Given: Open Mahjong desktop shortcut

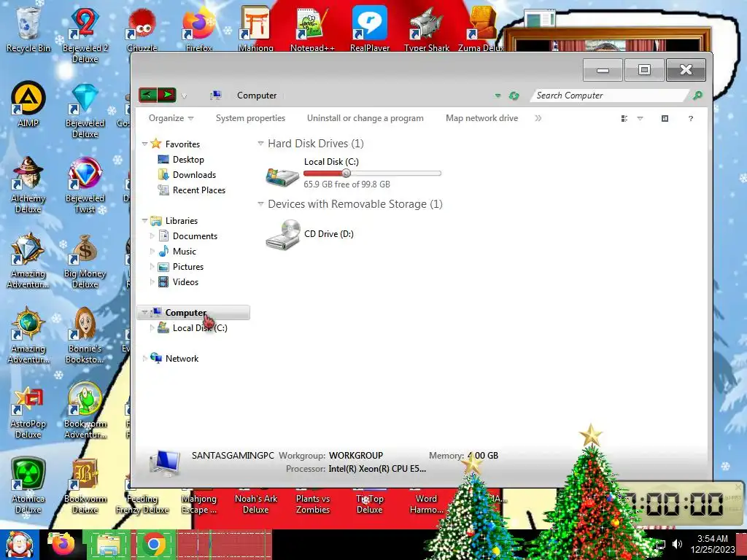Looking at the screenshot, I should point(256,28).
